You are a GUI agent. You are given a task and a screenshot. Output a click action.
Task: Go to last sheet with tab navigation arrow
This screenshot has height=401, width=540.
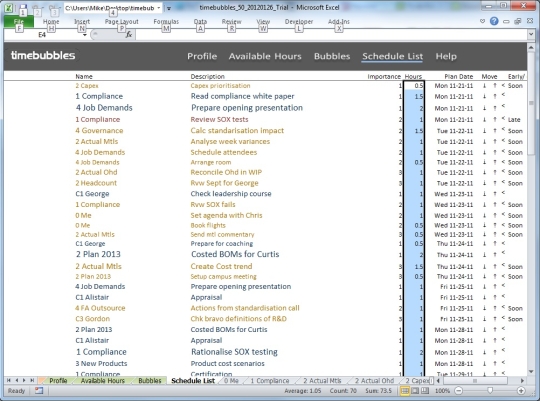[32, 380]
